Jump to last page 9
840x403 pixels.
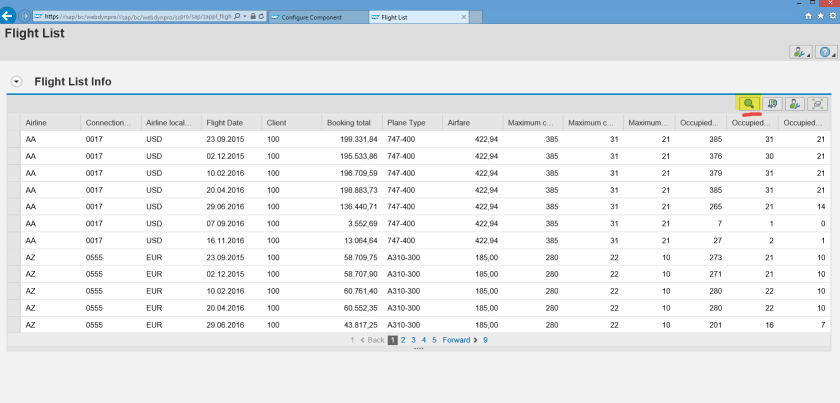click(x=485, y=340)
